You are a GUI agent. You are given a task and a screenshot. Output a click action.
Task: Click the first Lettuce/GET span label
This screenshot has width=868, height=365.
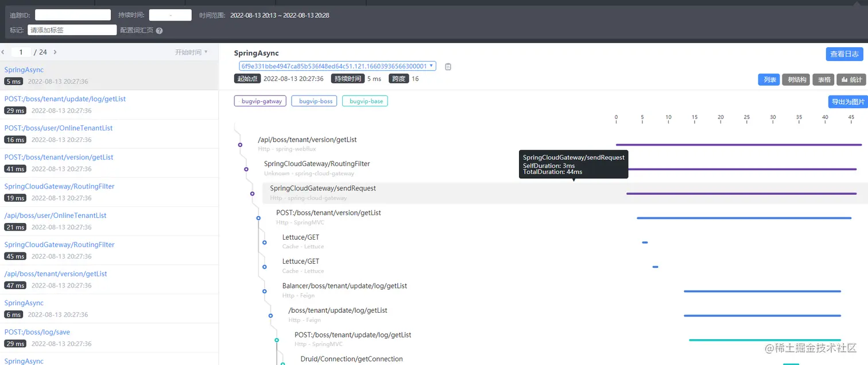[x=301, y=237]
